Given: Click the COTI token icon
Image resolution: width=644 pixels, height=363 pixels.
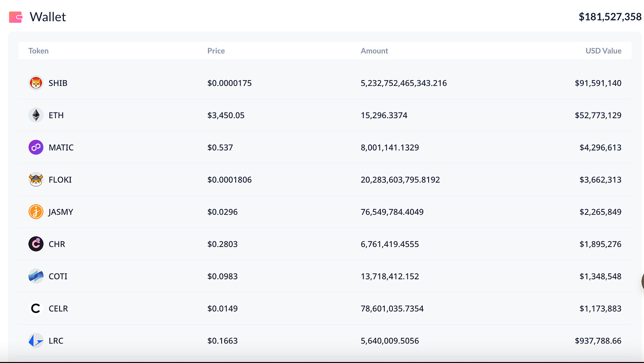Looking at the screenshot, I should point(36,276).
